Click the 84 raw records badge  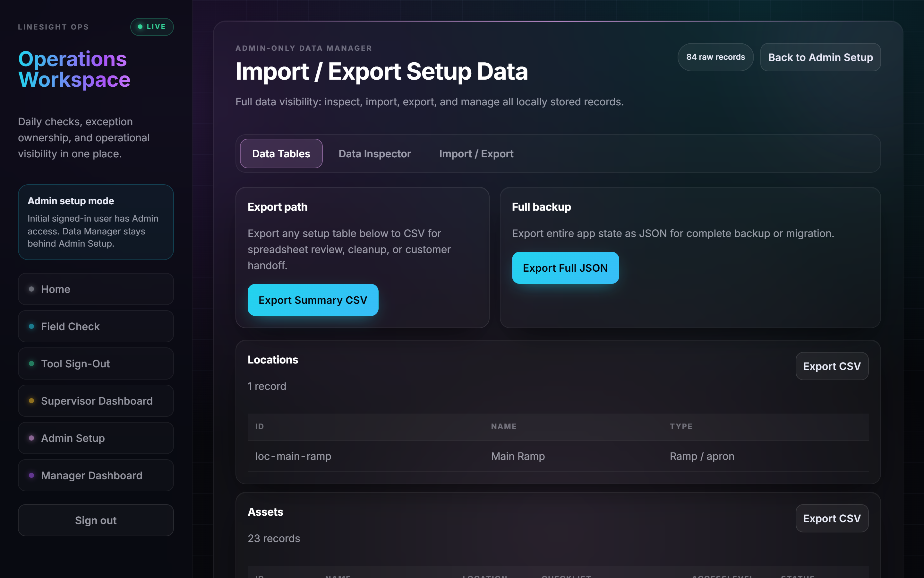(x=715, y=57)
